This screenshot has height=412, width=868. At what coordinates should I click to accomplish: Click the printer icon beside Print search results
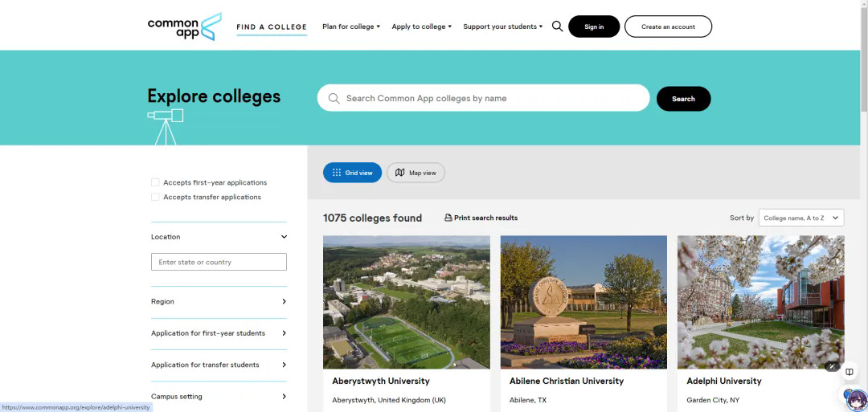tap(448, 218)
